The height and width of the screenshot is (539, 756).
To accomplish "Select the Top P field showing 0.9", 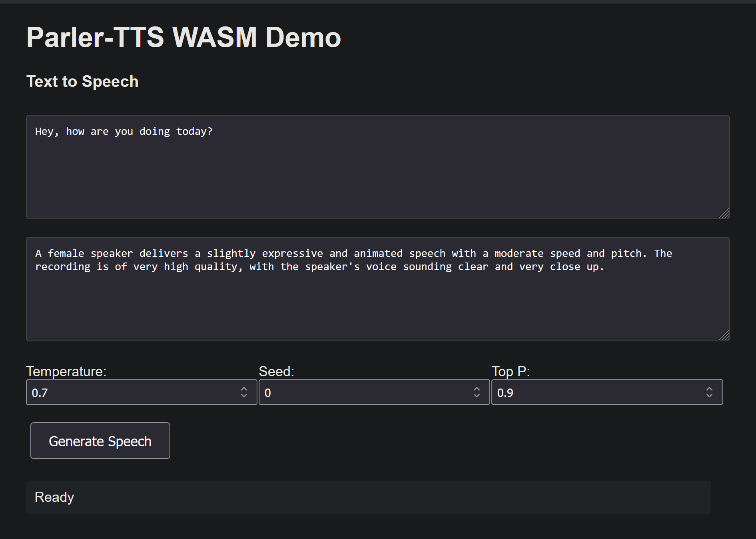I will point(607,392).
